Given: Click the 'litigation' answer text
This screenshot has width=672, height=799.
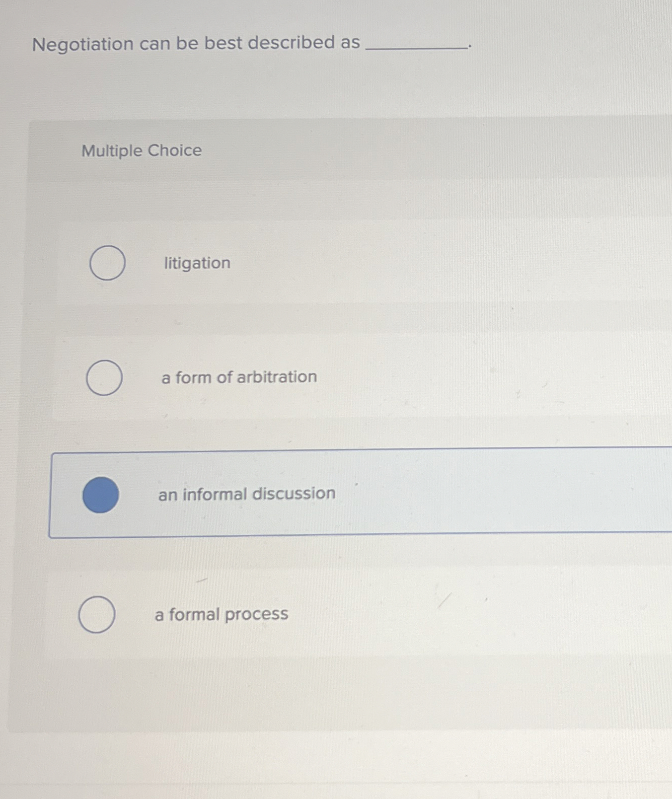Looking at the screenshot, I should click(197, 263).
